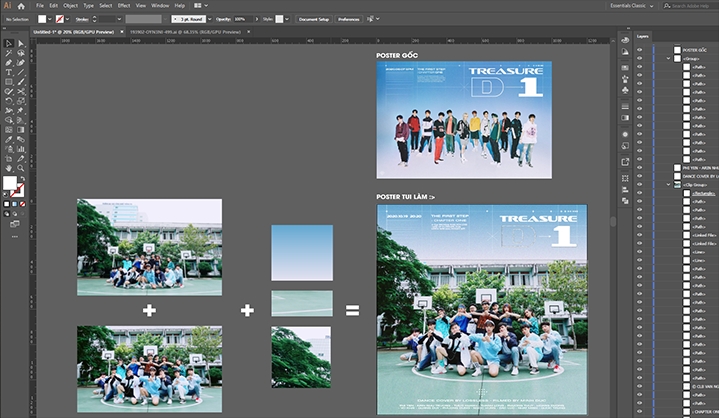Open the graphic Style dropdown arrow
The height and width of the screenshot is (418, 719).
(287, 19)
